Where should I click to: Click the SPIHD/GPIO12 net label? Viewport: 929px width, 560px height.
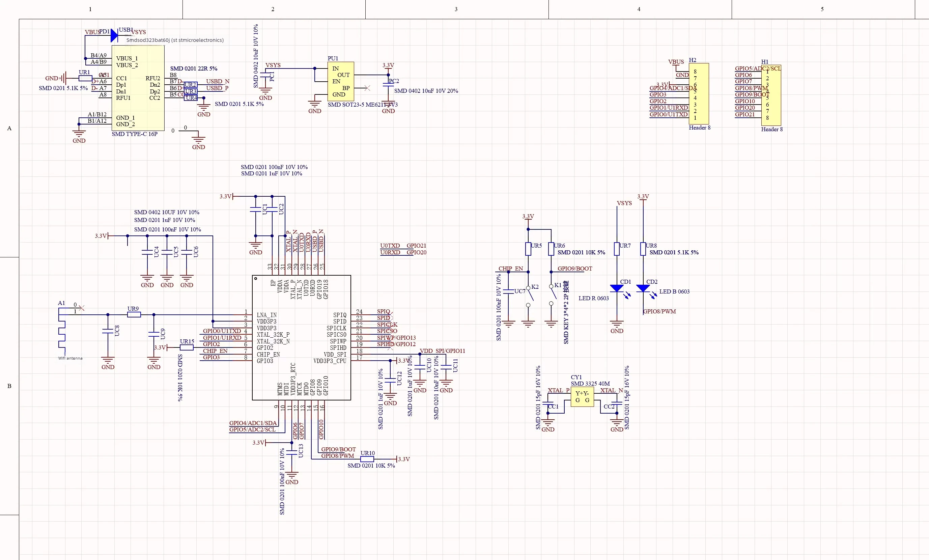tap(396, 344)
